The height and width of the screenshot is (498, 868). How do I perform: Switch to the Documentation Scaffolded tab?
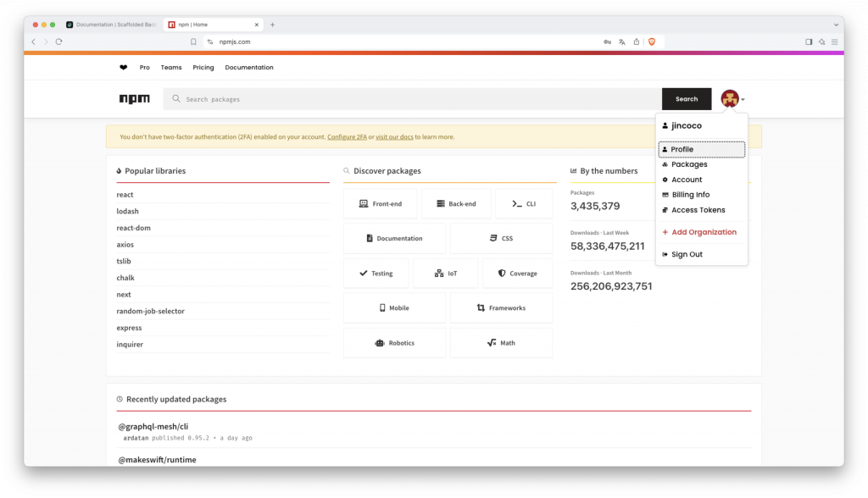pyautogui.click(x=111, y=25)
